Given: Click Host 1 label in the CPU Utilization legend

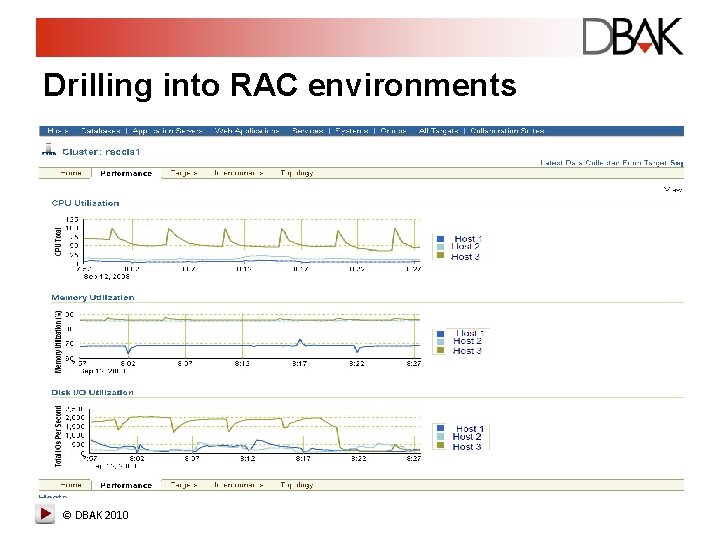Looking at the screenshot, I should 467,239.
